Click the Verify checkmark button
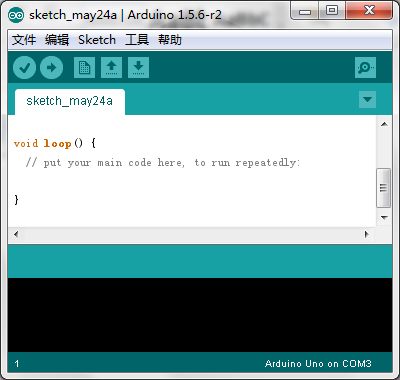Image resolution: width=400 pixels, height=380 pixels. click(x=24, y=68)
